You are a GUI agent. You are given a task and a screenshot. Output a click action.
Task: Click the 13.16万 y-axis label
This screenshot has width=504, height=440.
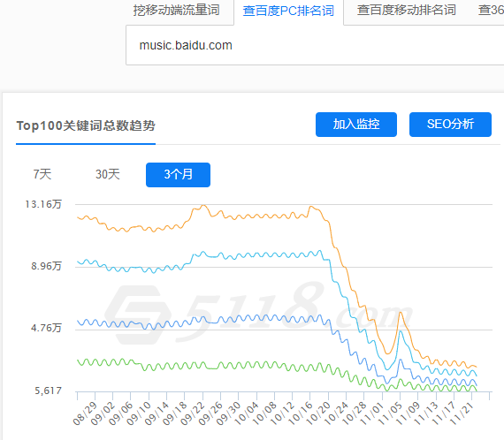pos(43,204)
